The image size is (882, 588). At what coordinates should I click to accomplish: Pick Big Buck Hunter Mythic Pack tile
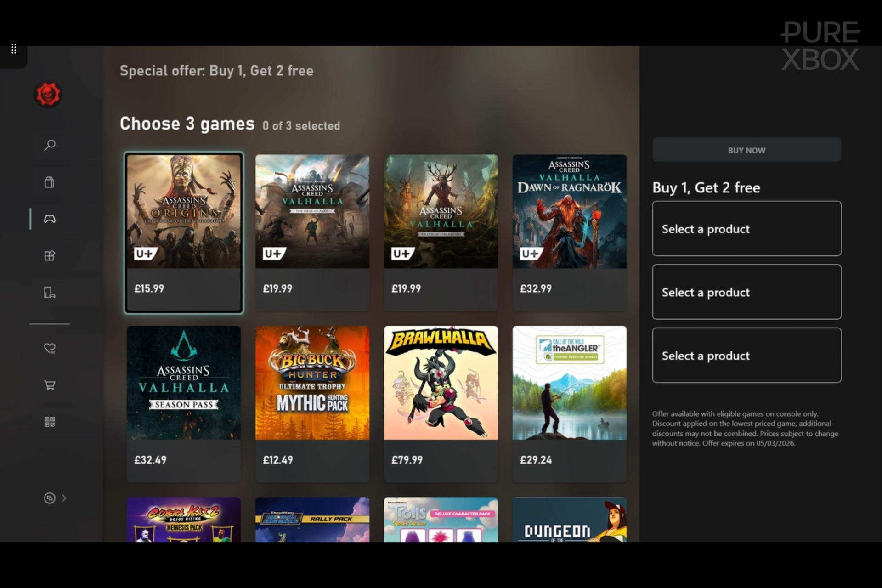[x=312, y=404]
